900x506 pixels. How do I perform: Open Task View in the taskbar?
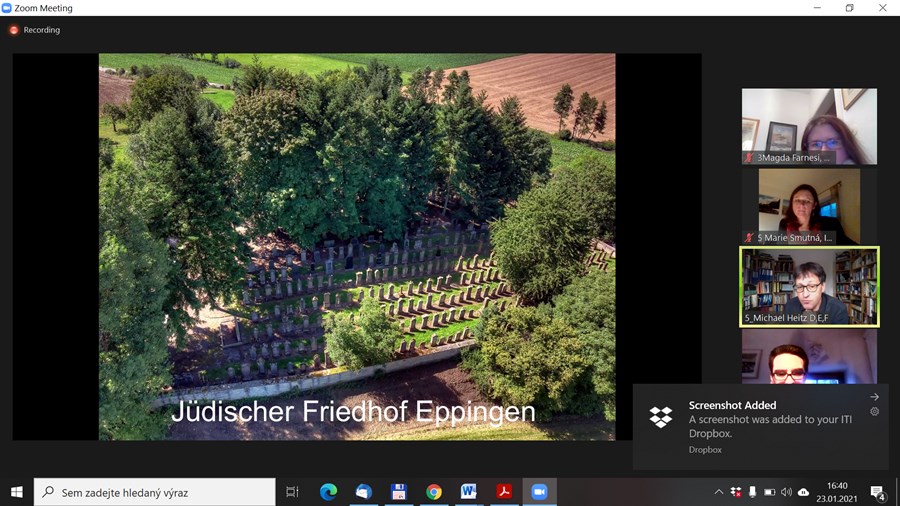[x=292, y=492]
